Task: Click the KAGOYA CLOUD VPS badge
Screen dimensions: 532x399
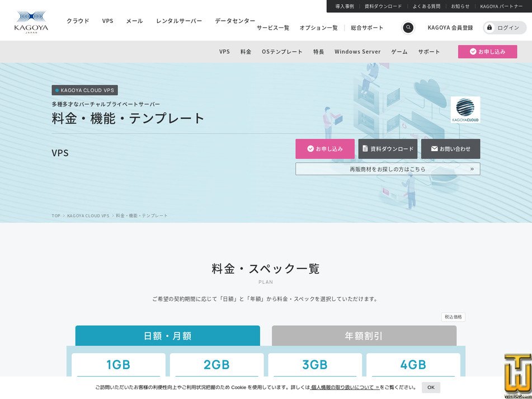Action: (x=85, y=90)
